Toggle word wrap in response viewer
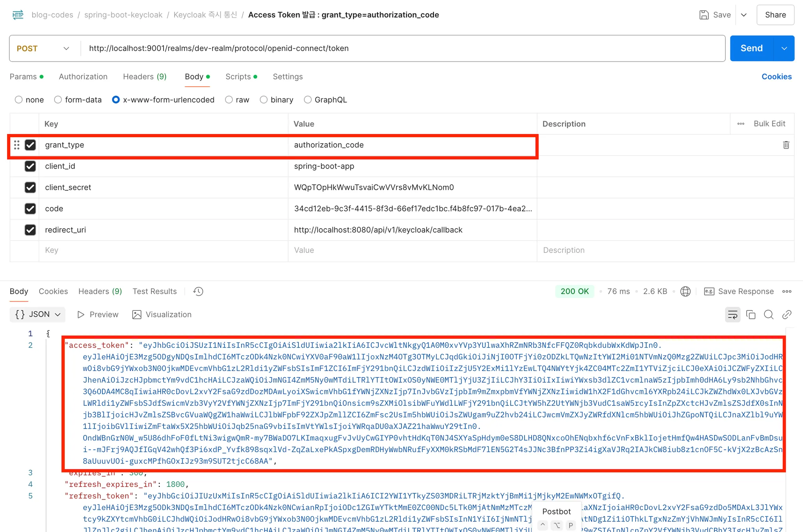Screen dimensions: 803x532 (x=732, y=314)
